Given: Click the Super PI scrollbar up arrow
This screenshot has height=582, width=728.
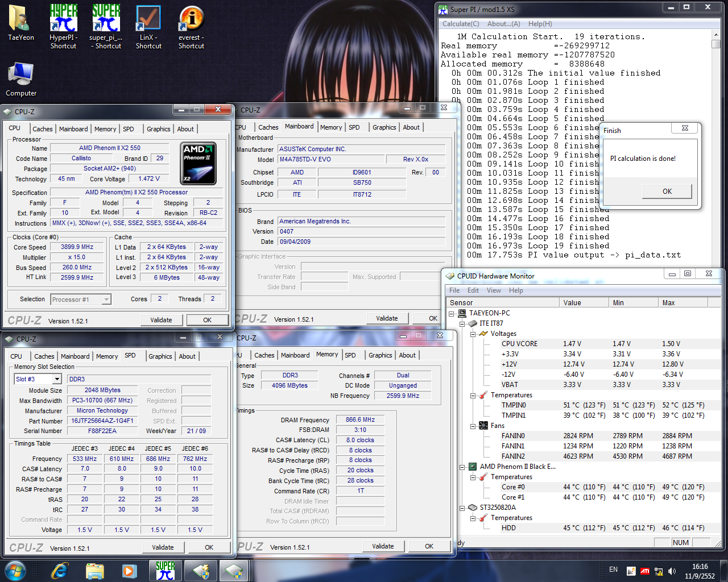Looking at the screenshot, I should pyautogui.click(x=716, y=36).
